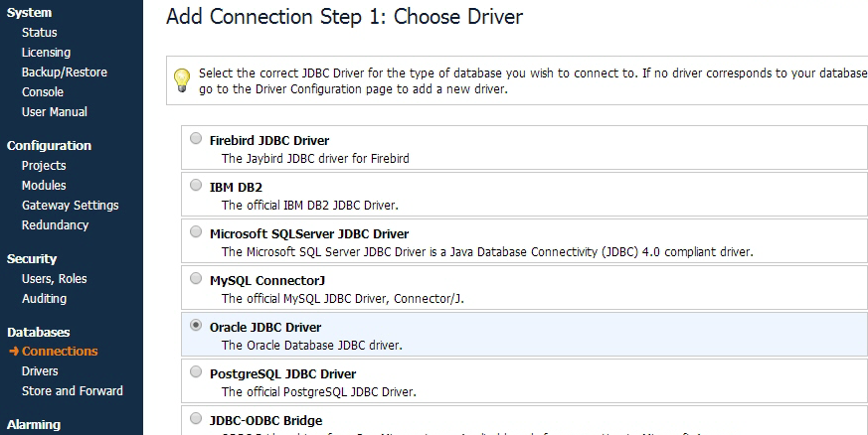868x435 pixels.
Task: Click 'The official IBM DB2 JDBC Driver.' text
Action: (x=310, y=205)
